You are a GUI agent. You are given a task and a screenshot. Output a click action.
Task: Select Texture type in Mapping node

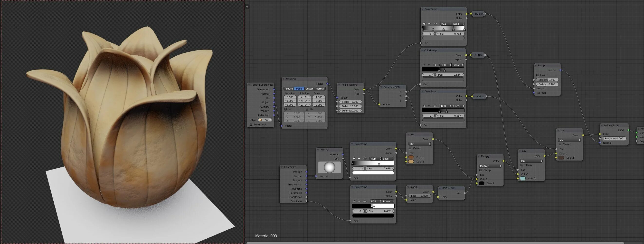point(288,89)
